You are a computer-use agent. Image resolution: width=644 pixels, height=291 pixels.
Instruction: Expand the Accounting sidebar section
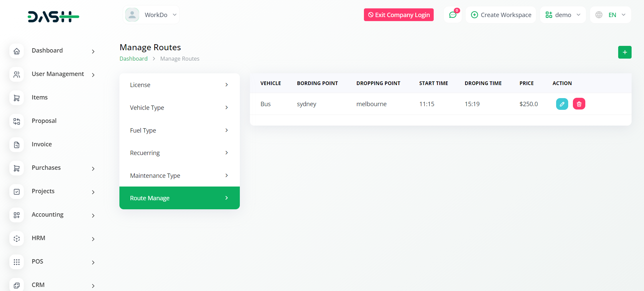point(48,215)
